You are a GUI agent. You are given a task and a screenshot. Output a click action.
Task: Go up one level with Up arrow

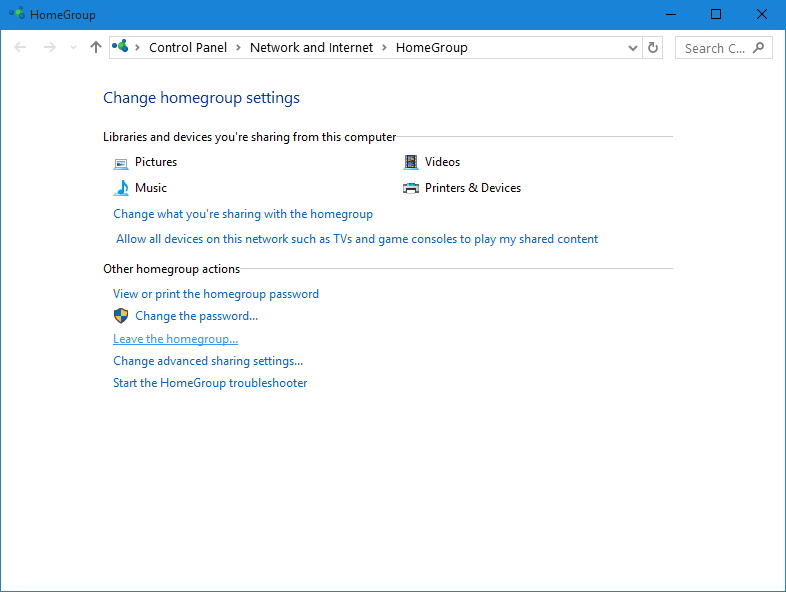(96, 47)
